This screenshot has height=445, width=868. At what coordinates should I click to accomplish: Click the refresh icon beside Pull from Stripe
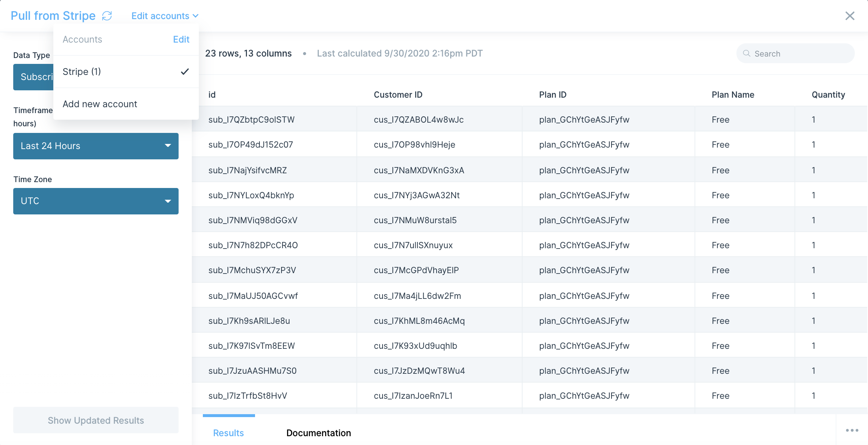pyautogui.click(x=107, y=16)
